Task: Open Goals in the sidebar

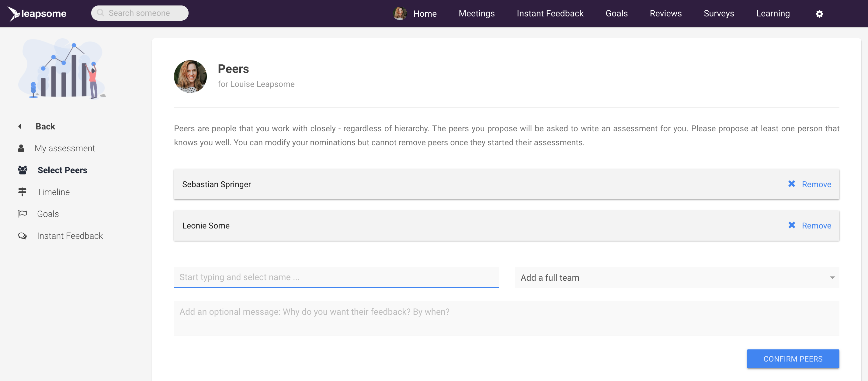Action: [x=48, y=214]
